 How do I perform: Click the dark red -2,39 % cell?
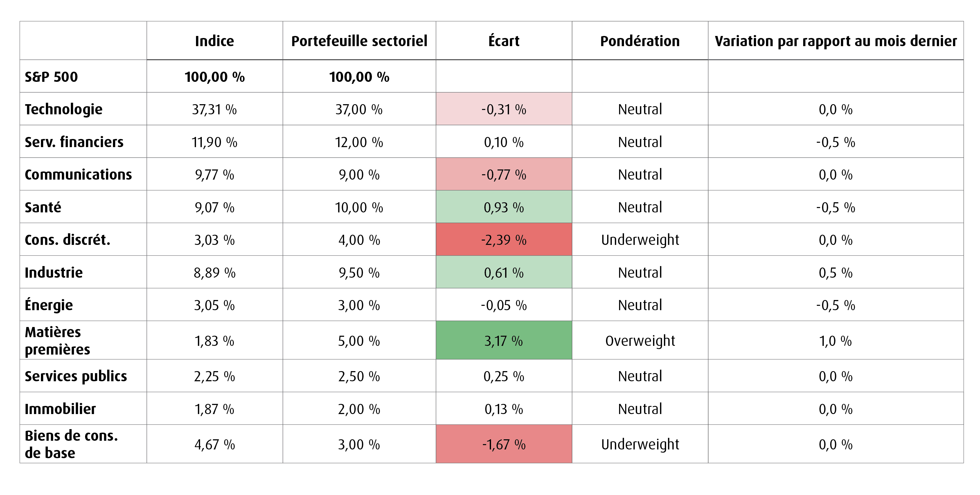504,239
